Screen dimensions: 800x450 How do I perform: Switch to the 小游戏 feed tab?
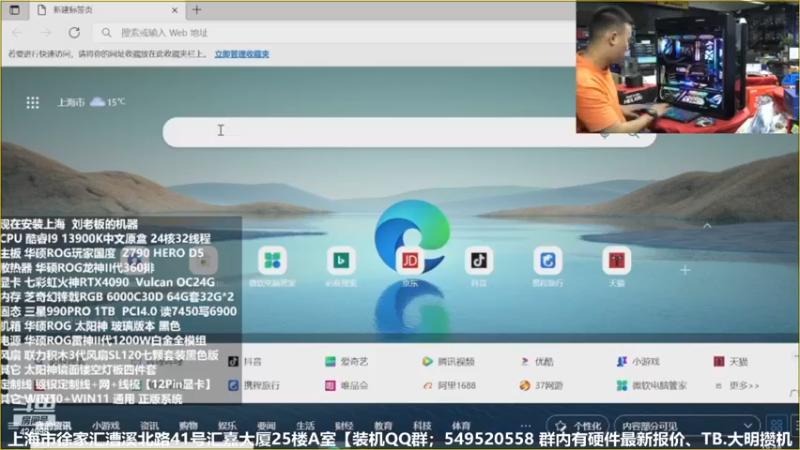(106, 426)
